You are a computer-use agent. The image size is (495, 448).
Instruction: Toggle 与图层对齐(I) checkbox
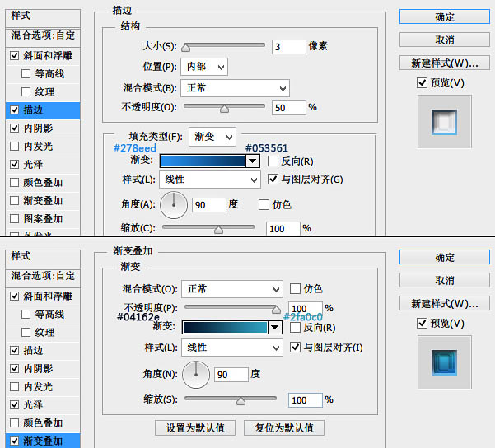pyautogui.click(x=295, y=348)
